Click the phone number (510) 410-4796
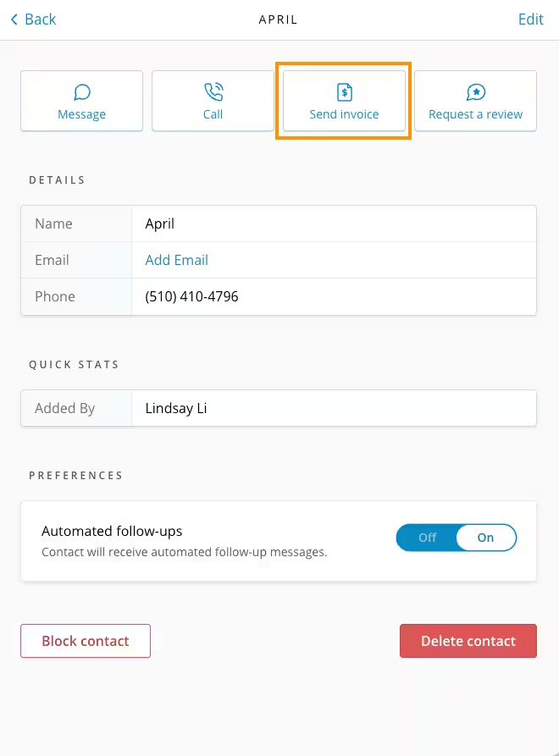 coord(191,296)
